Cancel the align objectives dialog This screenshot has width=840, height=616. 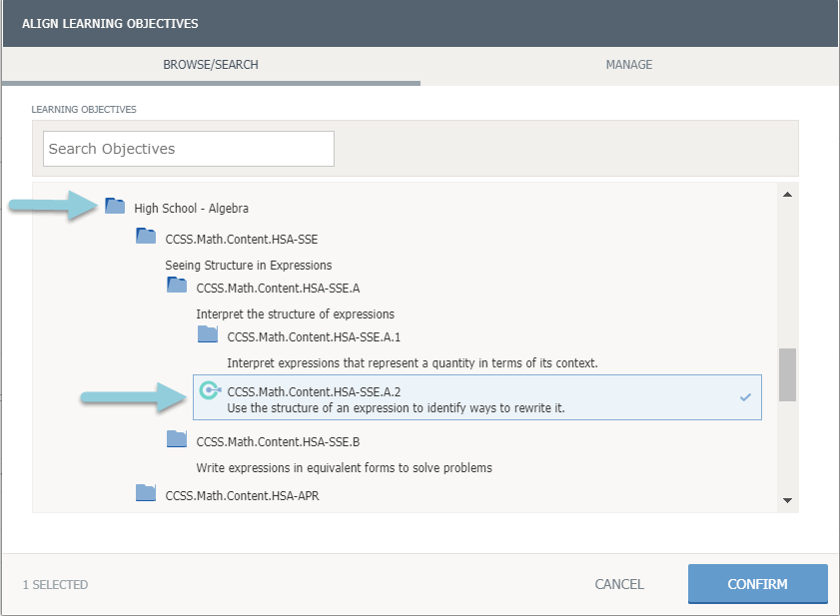tap(619, 584)
